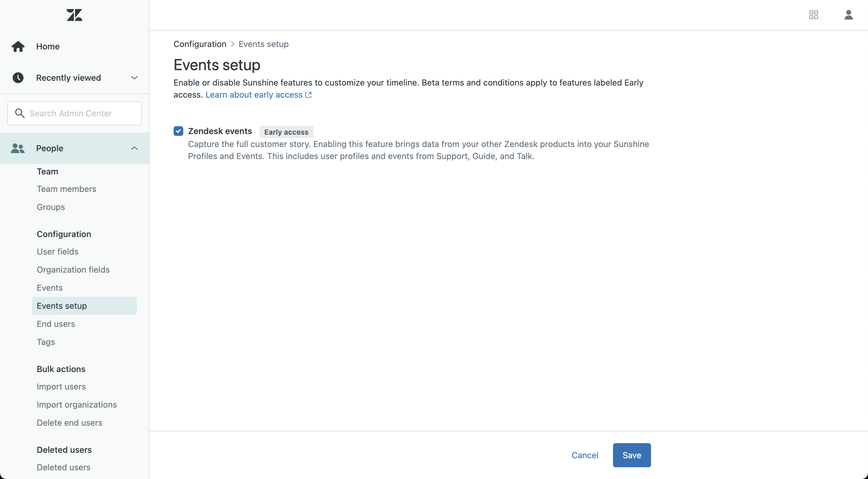The height and width of the screenshot is (479, 868).
Task: Click the search magnifier icon
Action: (x=20, y=113)
